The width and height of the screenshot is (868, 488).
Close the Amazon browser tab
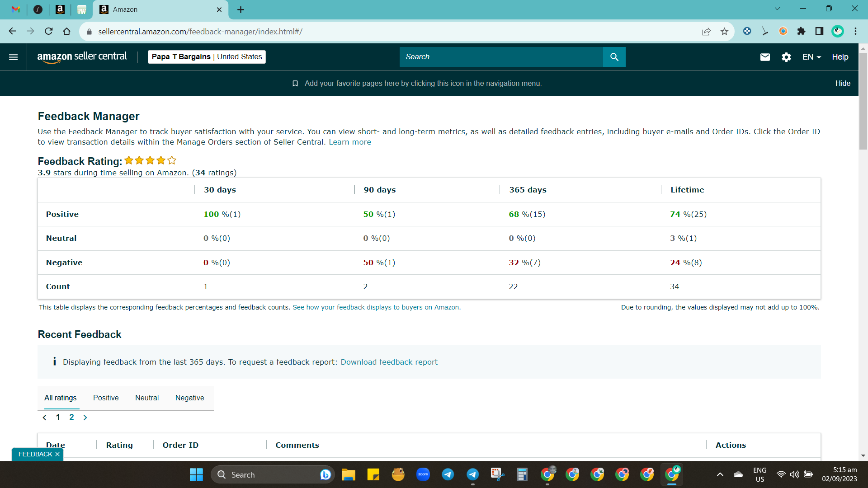coord(219,9)
